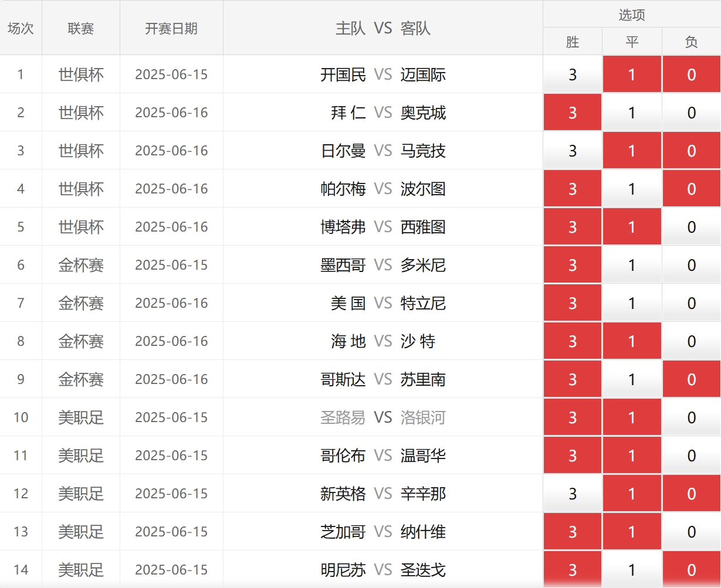Click the 联赛 column header
This screenshot has width=721, height=588.
click(x=81, y=28)
